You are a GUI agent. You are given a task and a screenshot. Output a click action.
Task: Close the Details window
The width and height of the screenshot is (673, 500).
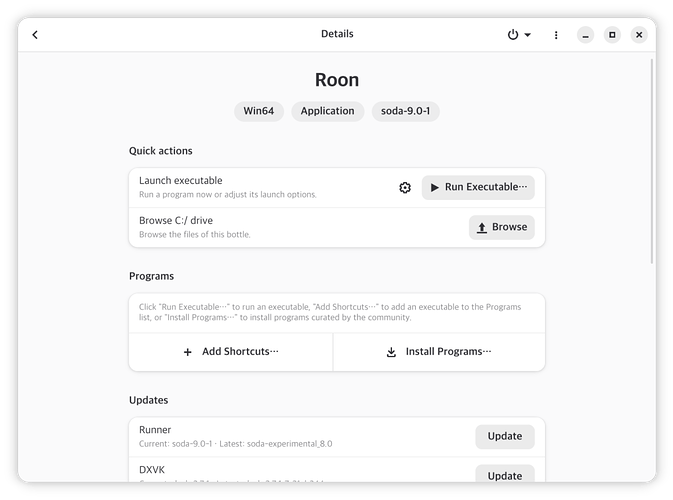[x=639, y=35]
